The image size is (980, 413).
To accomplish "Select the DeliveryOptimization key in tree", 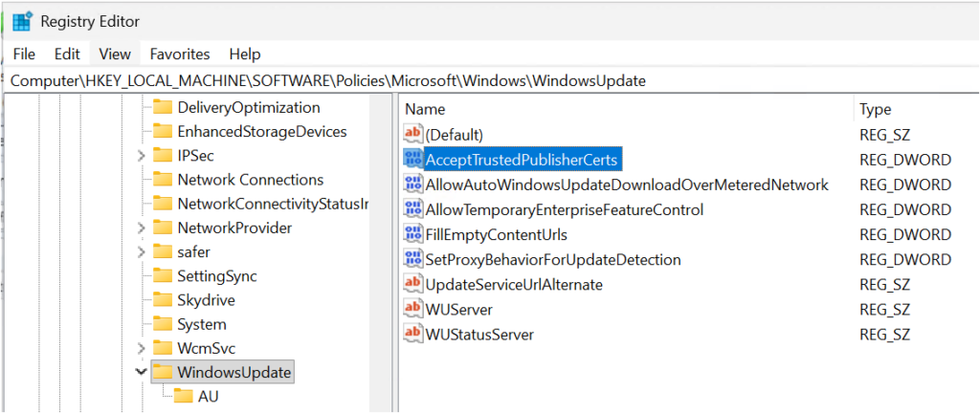I will click(x=248, y=107).
